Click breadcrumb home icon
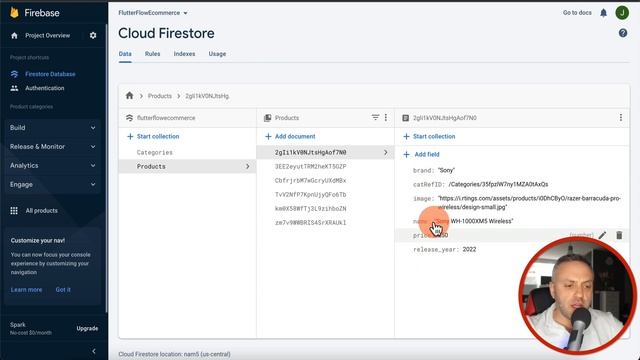 (x=129, y=96)
